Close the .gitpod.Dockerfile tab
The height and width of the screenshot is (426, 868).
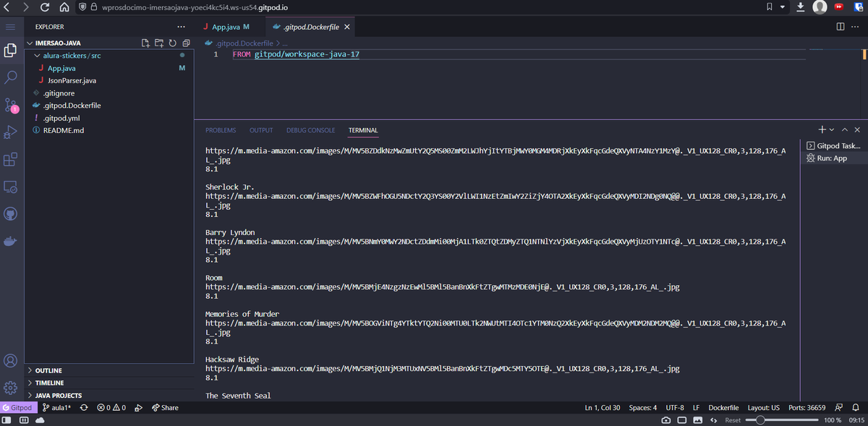pos(347,27)
